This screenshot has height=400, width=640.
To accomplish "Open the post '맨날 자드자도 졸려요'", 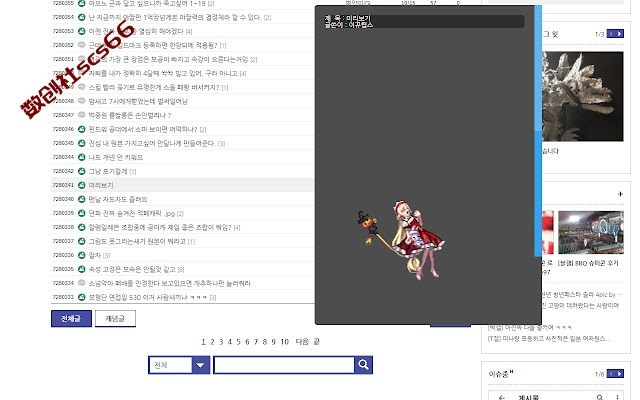I will point(118,199).
